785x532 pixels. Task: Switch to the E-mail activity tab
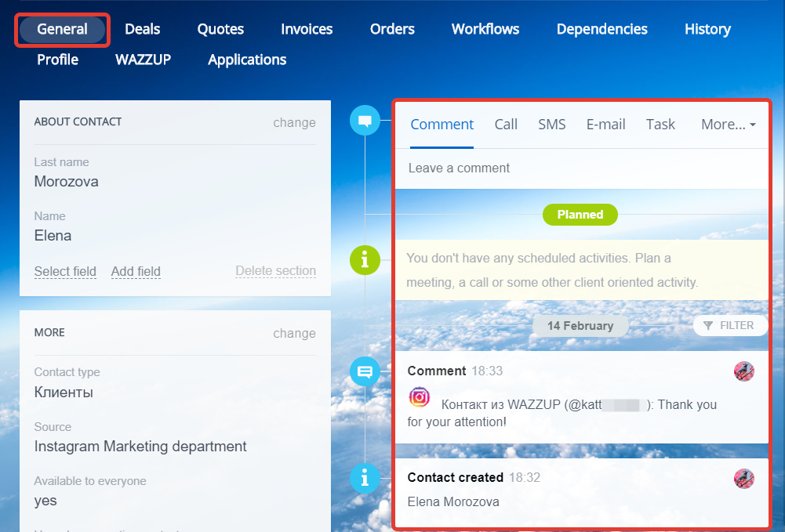605,125
